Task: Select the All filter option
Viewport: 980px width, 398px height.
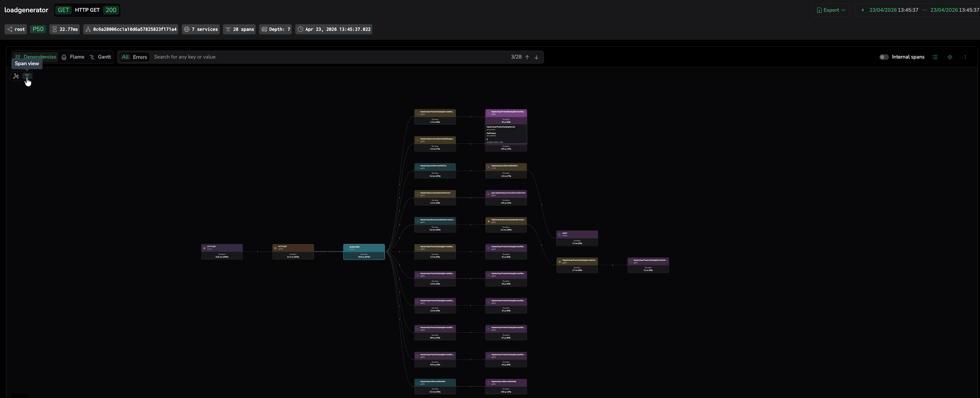Action: (125, 57)
